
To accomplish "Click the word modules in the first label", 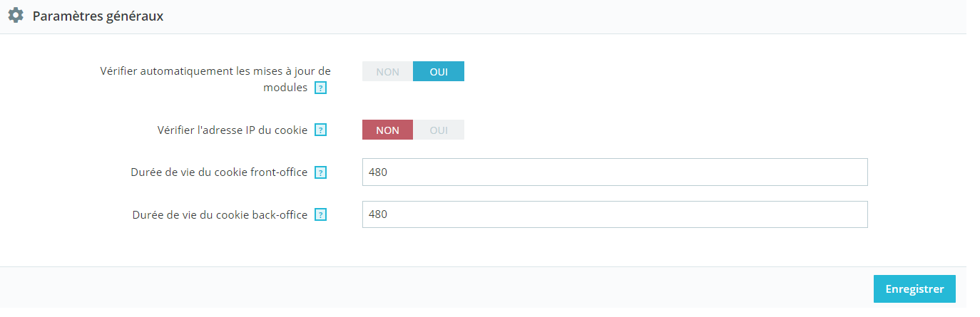I will [x=285, y=88].
